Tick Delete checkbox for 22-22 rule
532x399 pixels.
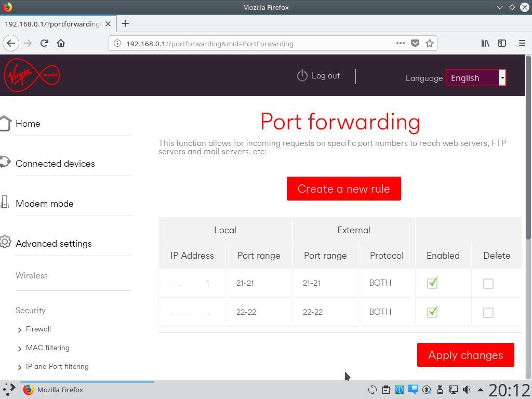click(488, 313)
